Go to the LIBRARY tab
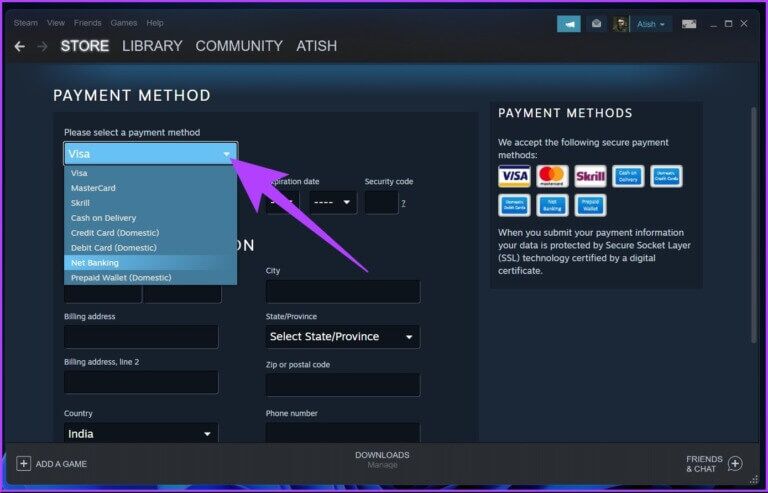Viewport: 768px width, 493px height. [x=152, y=46]
